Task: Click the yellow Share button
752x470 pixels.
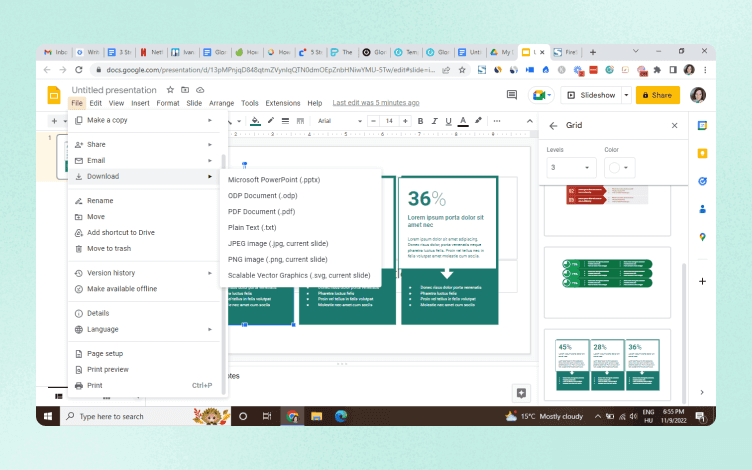Action: [x=658, y=95]
